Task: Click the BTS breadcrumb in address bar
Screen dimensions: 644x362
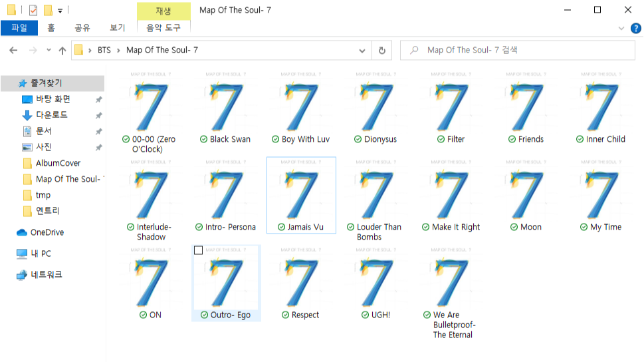Action: (x=104, y=50)
